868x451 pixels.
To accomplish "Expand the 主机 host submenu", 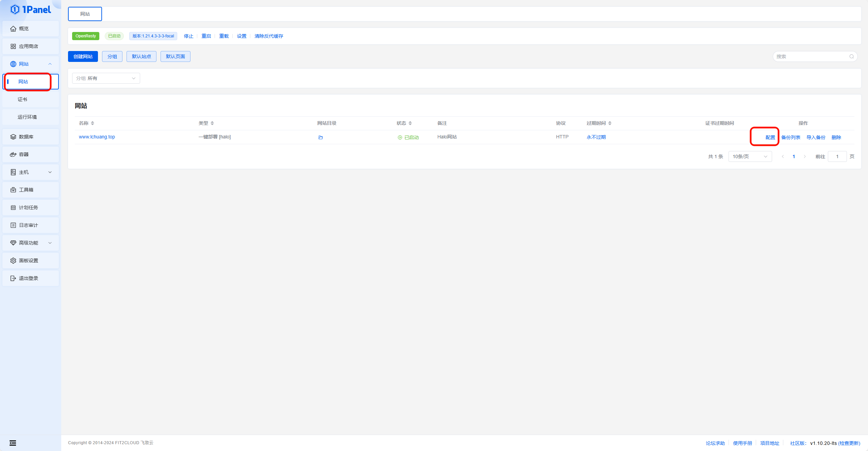I will pos(30,172).
